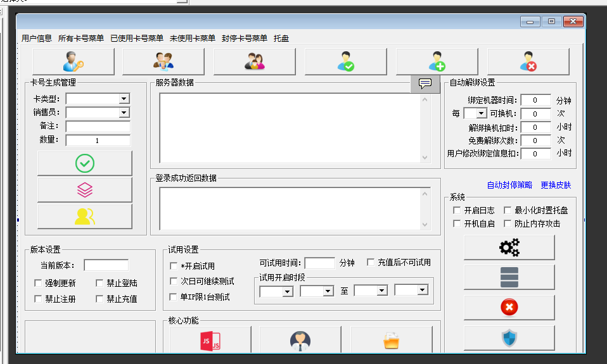Open the 封停卡号菜单 menu
The image size is (607, 364).
pos(245,38)
